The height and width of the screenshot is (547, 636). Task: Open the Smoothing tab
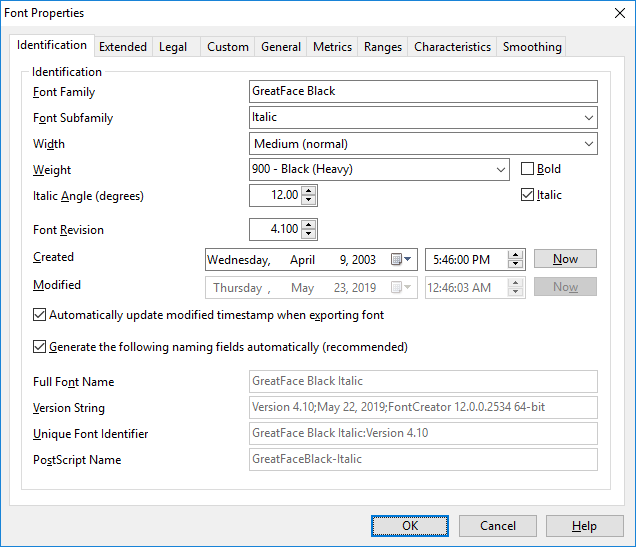pyautogui.click(x=532, y=47)
